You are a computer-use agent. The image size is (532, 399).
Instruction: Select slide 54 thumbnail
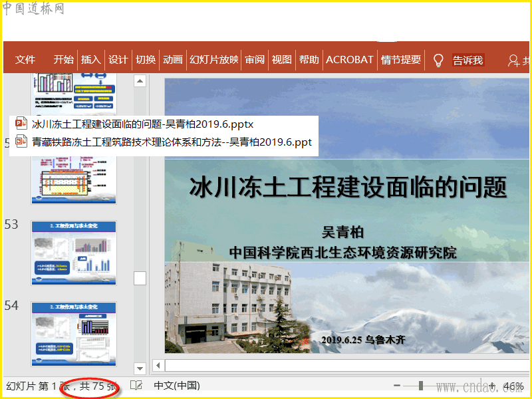(74, 334)
